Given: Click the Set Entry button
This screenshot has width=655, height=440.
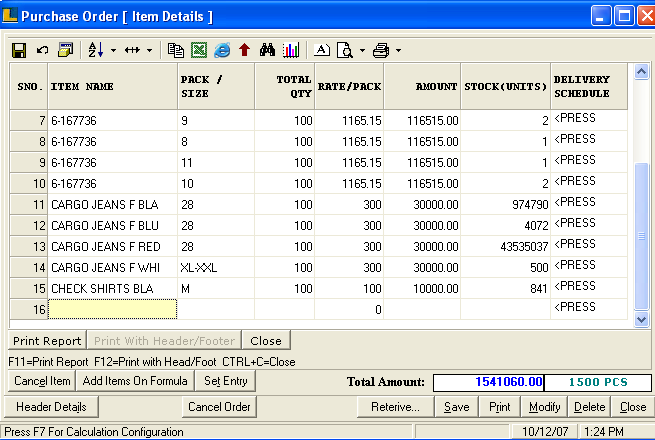Looking at the screenshot, I should [226, 381].
